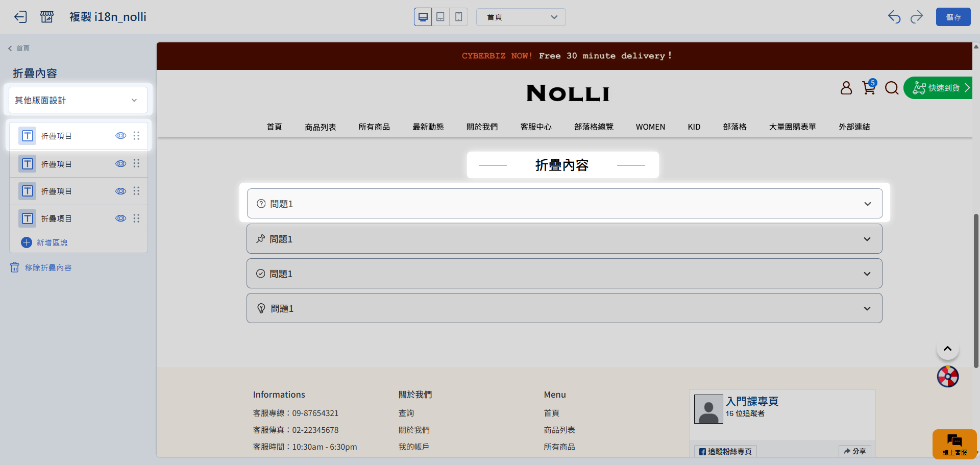
Task: Expand the first 問題1 accordion item
Action: [x=565, y=204]
